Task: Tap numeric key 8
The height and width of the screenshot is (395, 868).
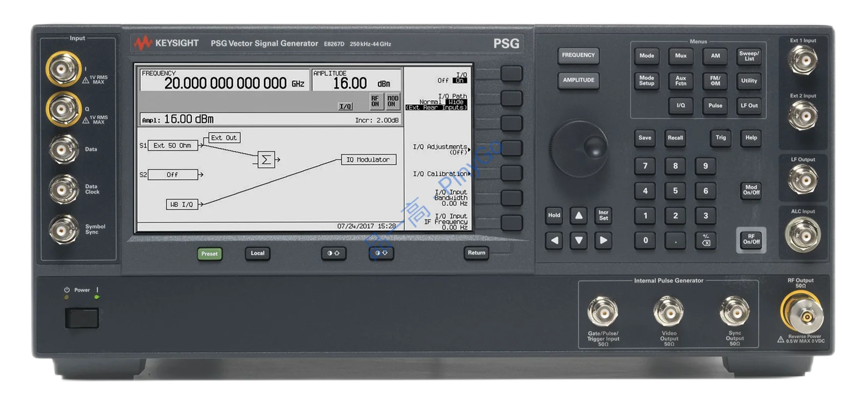Action: pyautogui.click(x=675, y=166)
